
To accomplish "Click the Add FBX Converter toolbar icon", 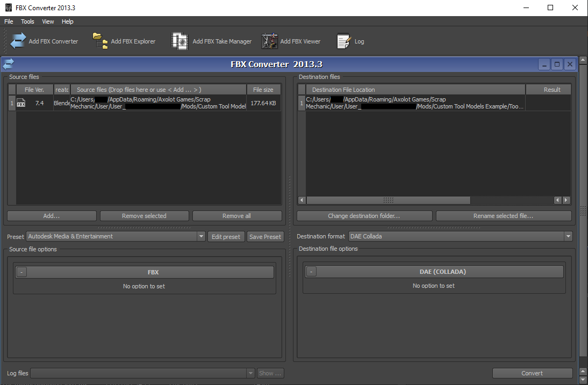I will click(18, 41).
